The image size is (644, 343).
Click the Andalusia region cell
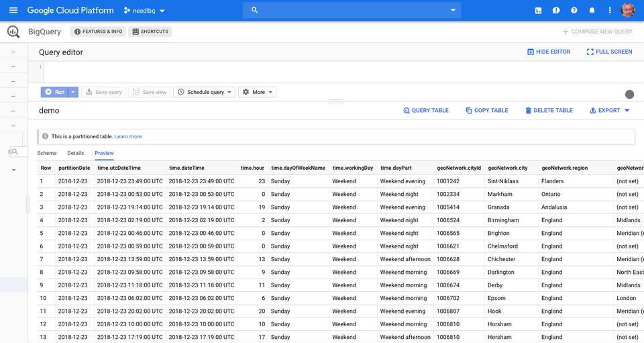point(554,207)
